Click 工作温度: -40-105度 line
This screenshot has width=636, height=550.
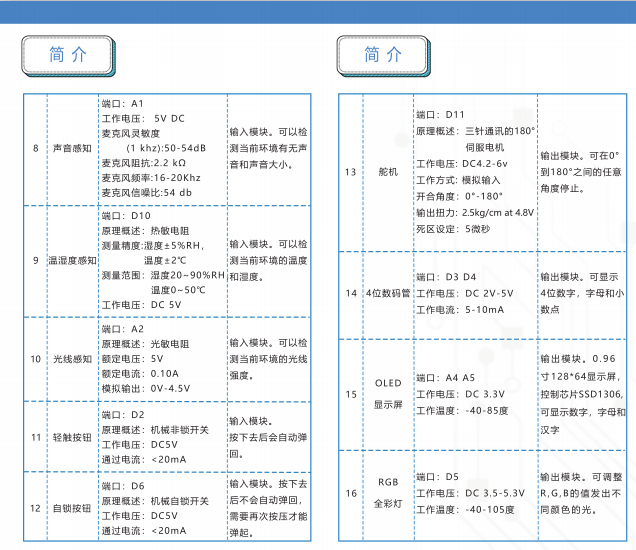coord(466,510)
